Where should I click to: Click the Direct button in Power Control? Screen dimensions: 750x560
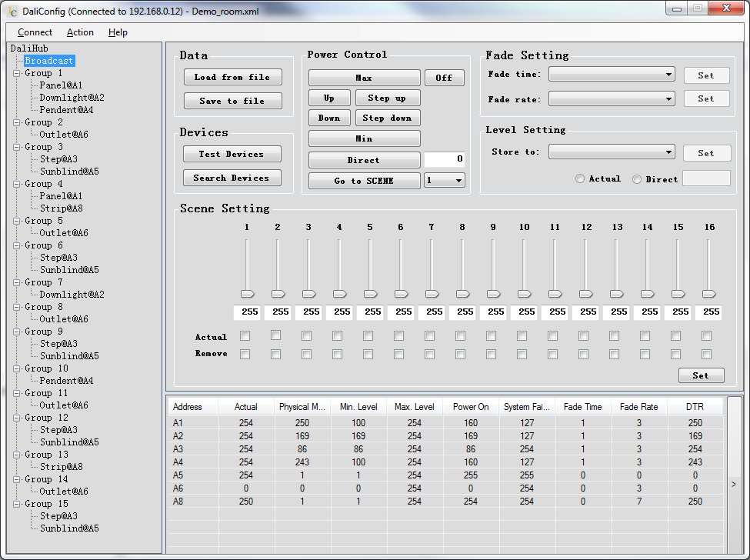click(364, 160)
